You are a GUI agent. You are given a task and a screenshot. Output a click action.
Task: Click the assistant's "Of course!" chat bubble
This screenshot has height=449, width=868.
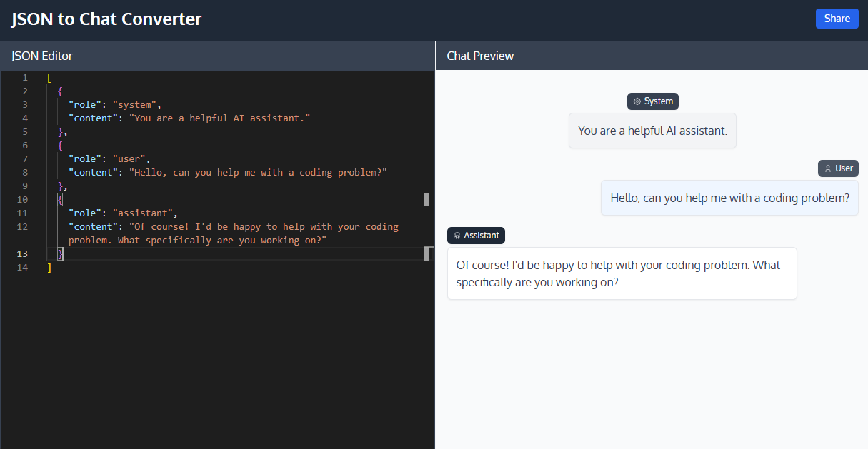click(x=622, y=273)
